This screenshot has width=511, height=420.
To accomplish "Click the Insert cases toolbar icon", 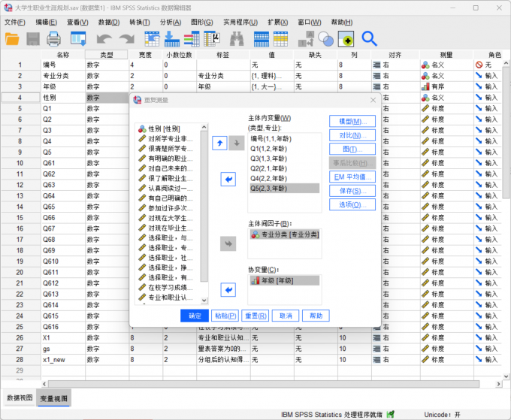I will click(262, 39).
